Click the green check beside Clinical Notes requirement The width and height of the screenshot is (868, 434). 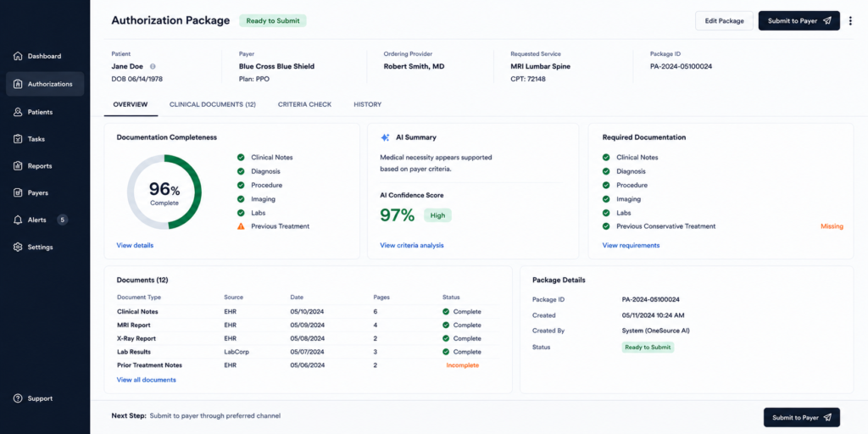point(606,157)
